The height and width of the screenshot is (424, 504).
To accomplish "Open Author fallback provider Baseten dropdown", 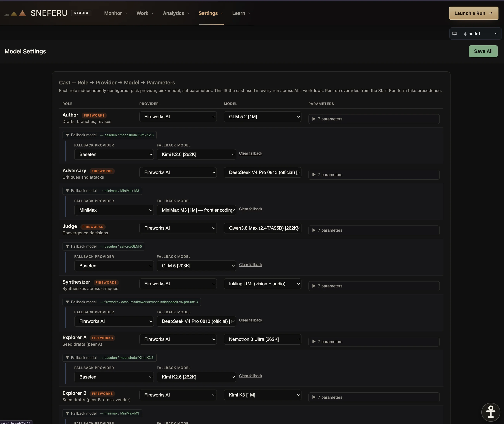I will 114,154.
